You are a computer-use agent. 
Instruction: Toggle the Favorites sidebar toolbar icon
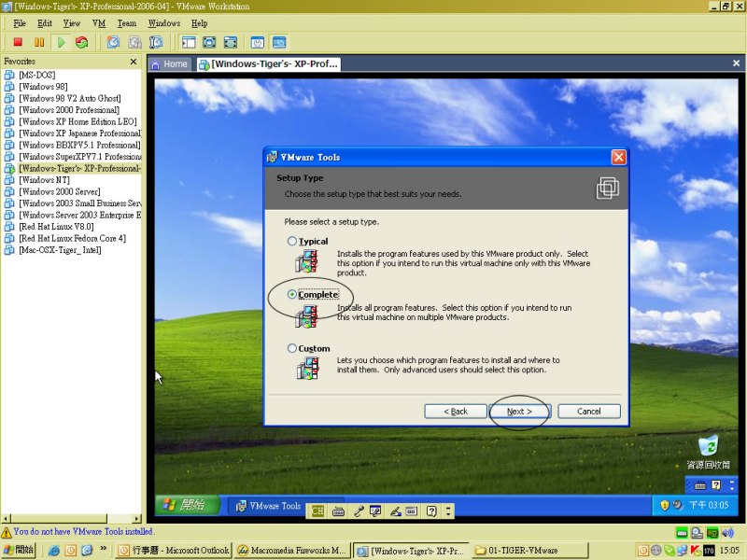click(x=189, y=42)
